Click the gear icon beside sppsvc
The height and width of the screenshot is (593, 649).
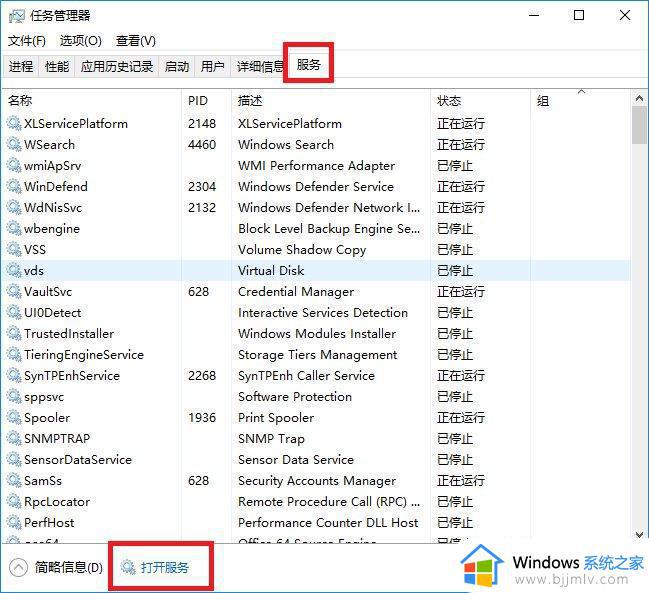tap(14, 396)
